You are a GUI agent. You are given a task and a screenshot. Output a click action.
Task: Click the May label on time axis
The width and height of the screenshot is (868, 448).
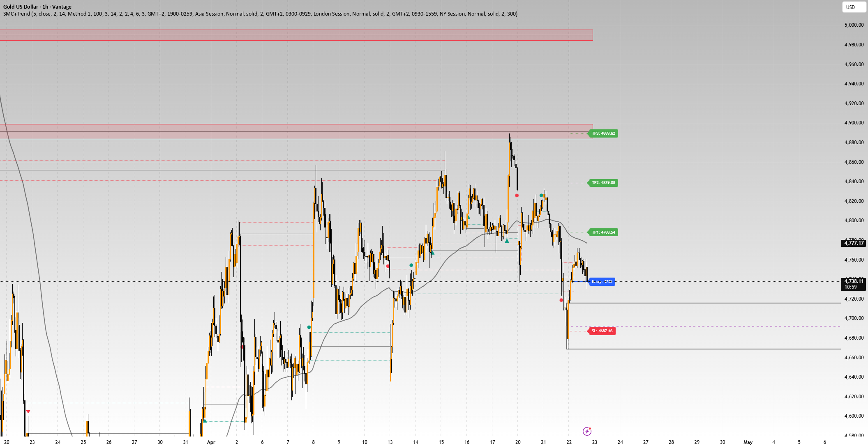pos(748,442)
